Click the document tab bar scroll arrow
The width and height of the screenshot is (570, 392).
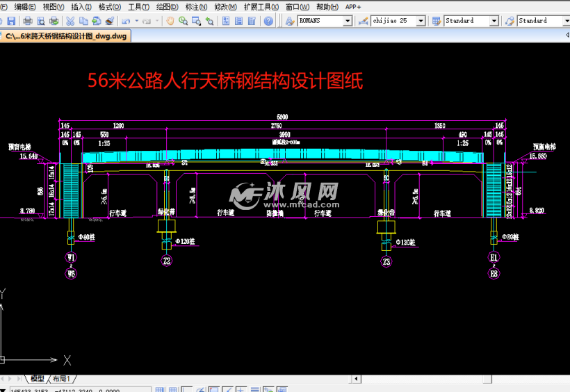567,35
